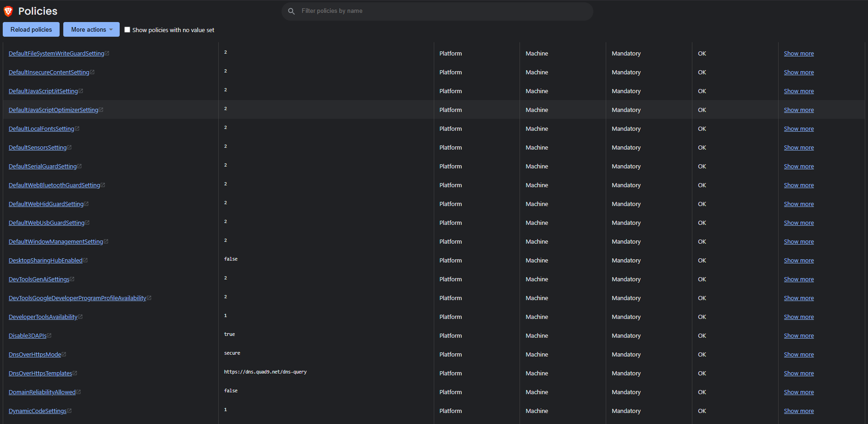Expand Show more for DefaultLocalFontsSetting
The image size is (868, 424).
point(798,129)
